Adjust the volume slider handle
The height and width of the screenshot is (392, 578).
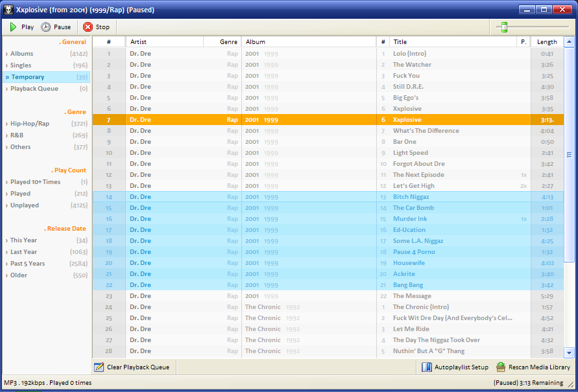(504, 27)
